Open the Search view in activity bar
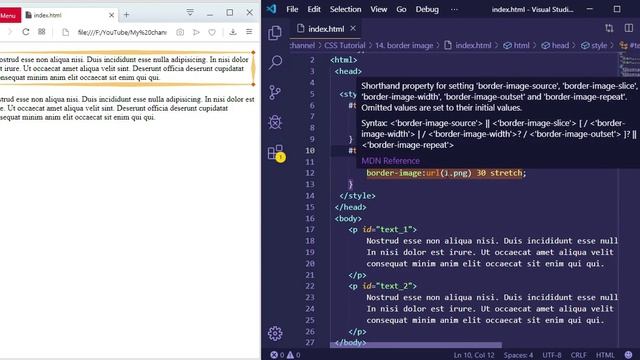 tap(275, 62)
